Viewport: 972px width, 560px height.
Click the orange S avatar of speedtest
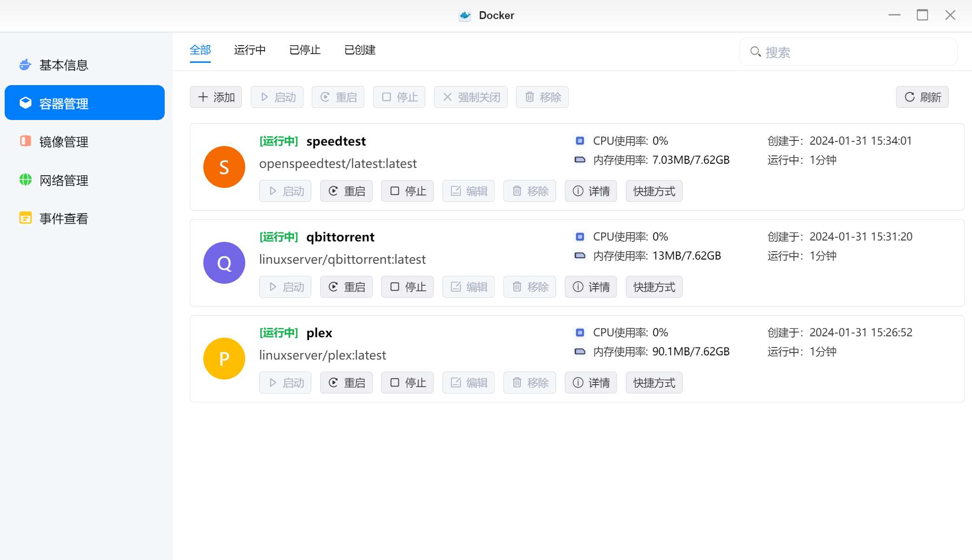(224, 167)
